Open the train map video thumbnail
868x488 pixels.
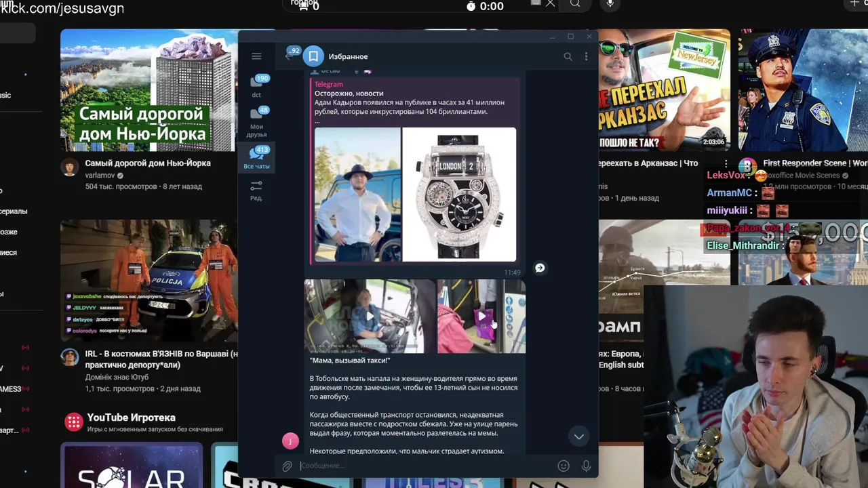point(665,253)
